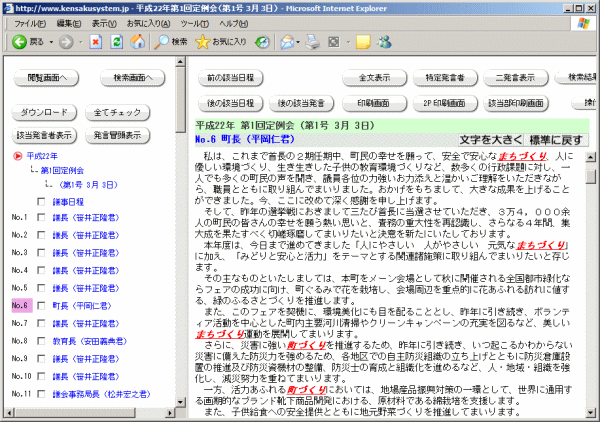Open the (第1号 3月 3日) tree link

(88, 185)
